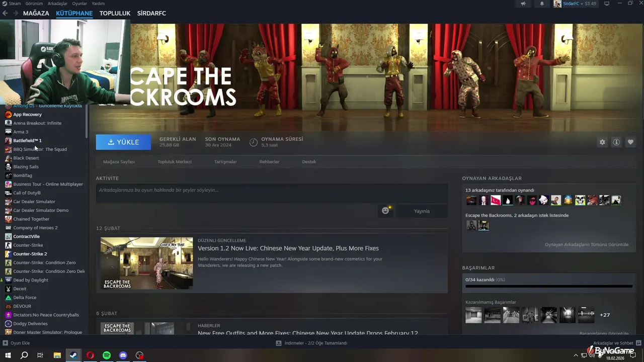The image size is (644, 362).
Task: Open Version 1.2 Now Live news headline
Action: click(288, 248)
